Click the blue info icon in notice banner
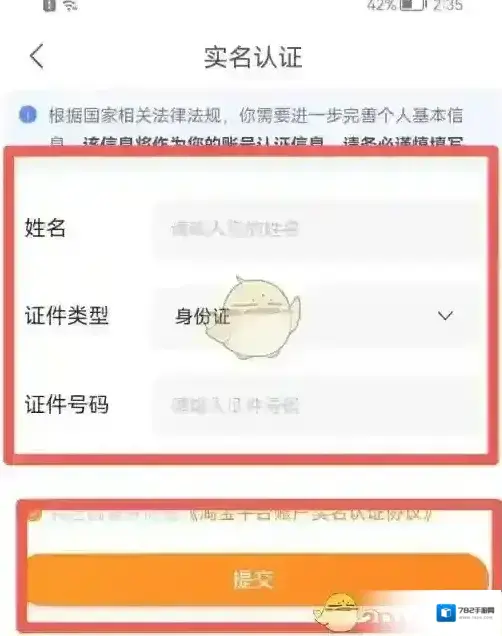This screenshot has width=502, height=636. (28, 114)
